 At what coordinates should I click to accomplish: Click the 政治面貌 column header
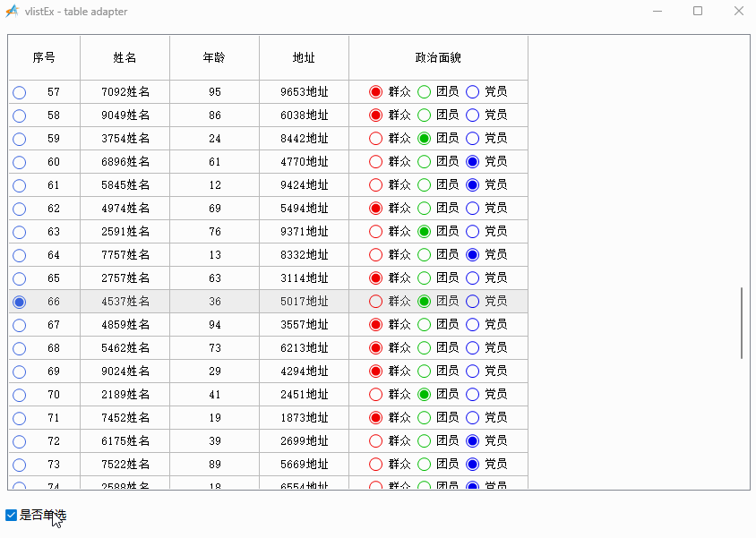(438, 58)
